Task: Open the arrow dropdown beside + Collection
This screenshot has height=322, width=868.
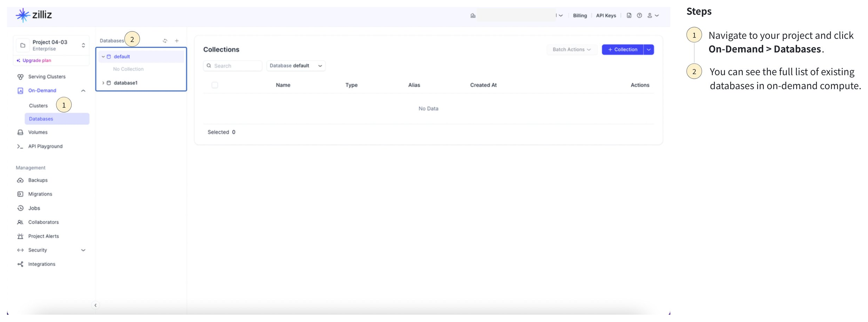Action: [649, 50]
